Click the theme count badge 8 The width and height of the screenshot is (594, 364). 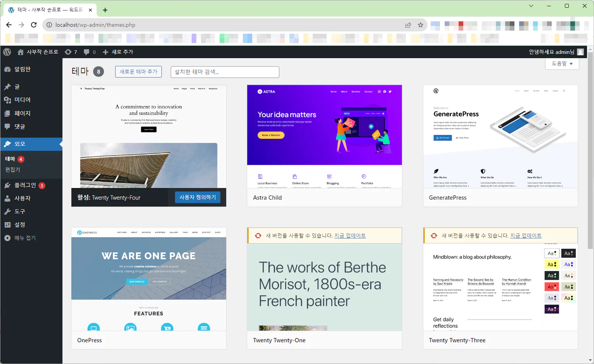(99, 72)
